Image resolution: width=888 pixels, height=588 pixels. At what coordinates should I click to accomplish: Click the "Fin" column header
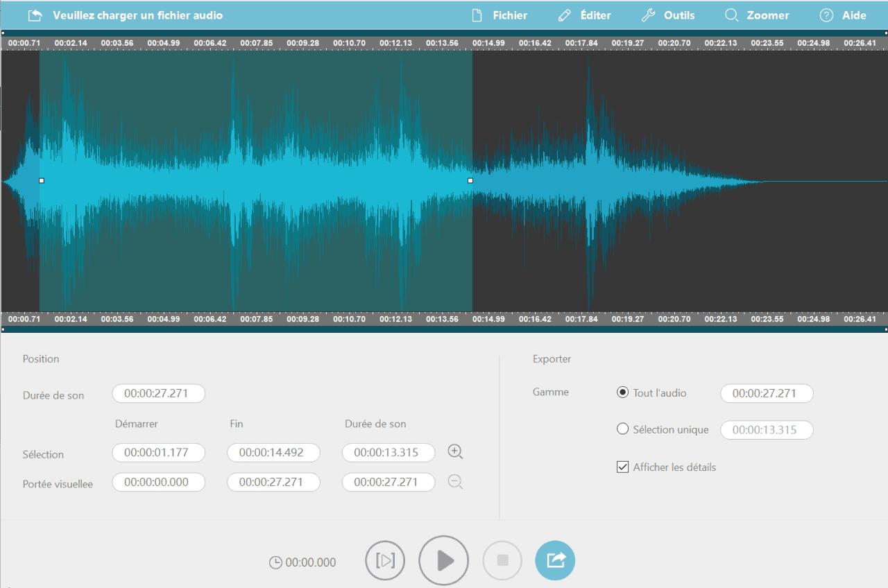click(x=237, y=424)
